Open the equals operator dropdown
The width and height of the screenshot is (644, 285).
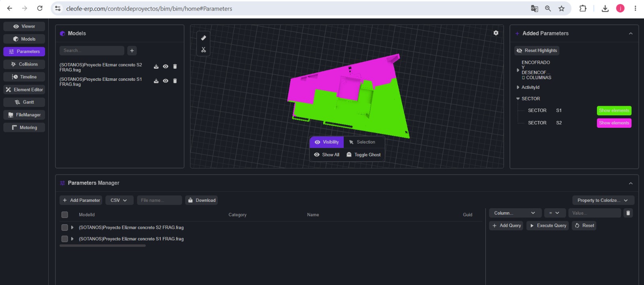click(x=555, y=213)
